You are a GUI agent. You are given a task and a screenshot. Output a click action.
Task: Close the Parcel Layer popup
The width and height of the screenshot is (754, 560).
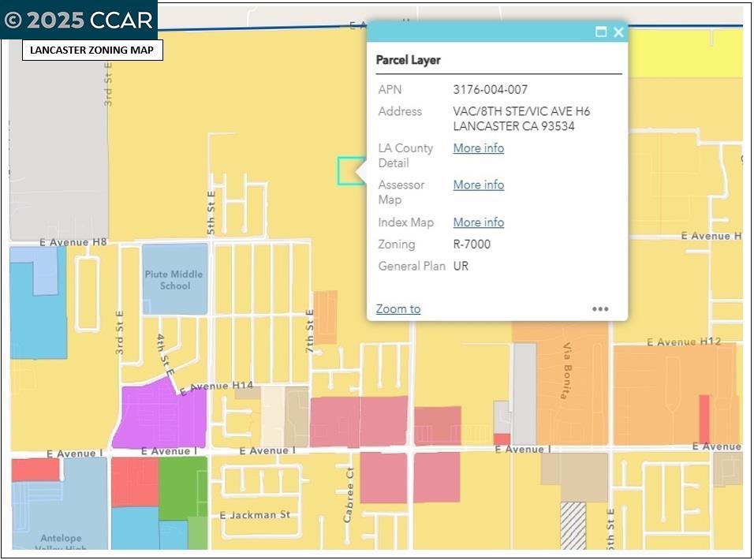coord(618,32)
